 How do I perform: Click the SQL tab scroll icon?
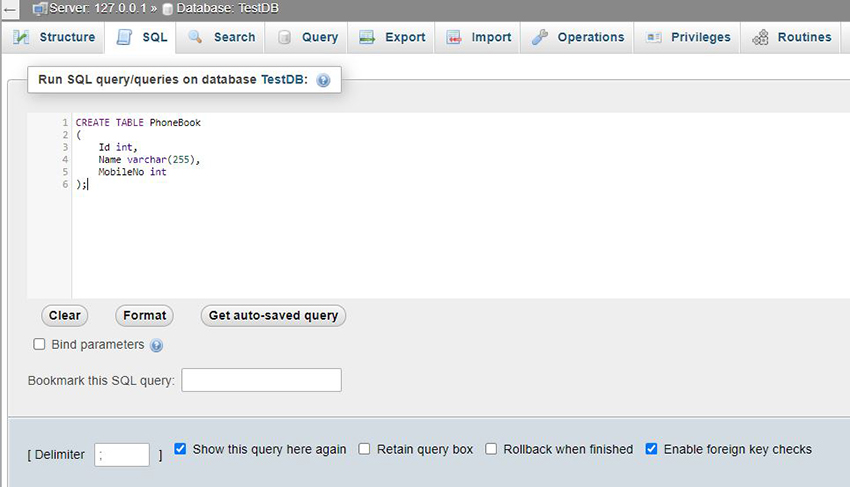tap(124, 37)
